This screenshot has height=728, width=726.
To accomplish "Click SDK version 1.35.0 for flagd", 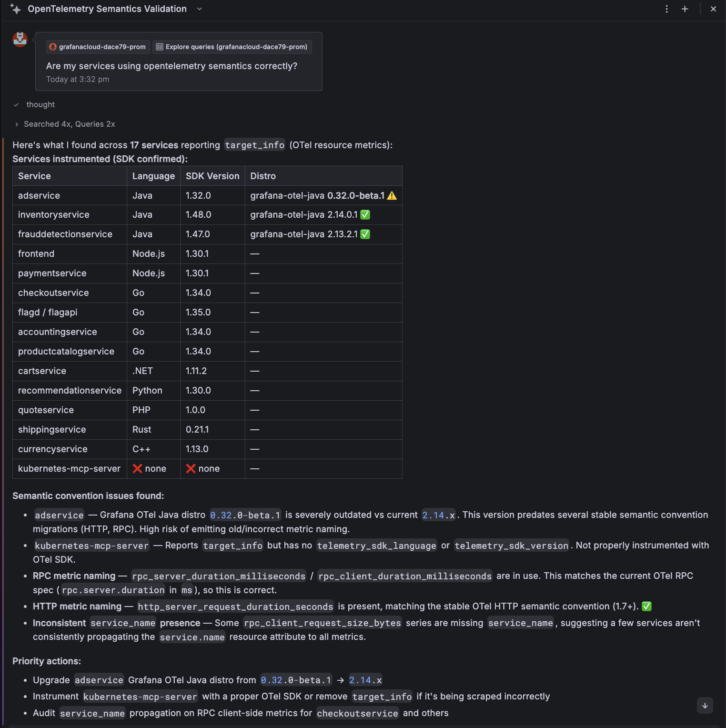I will [212, 313].
